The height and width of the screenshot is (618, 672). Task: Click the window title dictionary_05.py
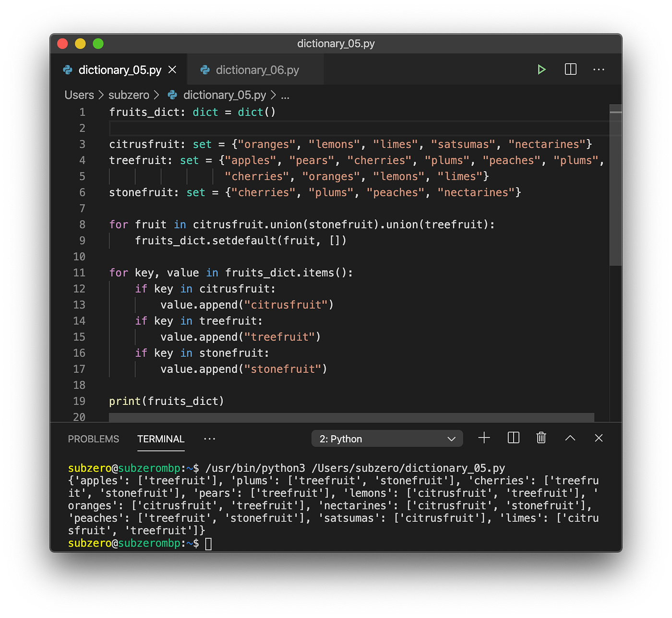(x=336, y=44)
